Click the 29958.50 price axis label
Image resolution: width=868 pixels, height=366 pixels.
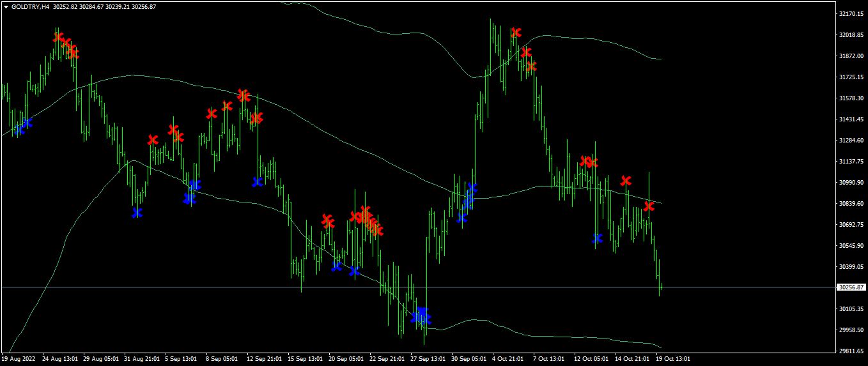click(851, 330)
